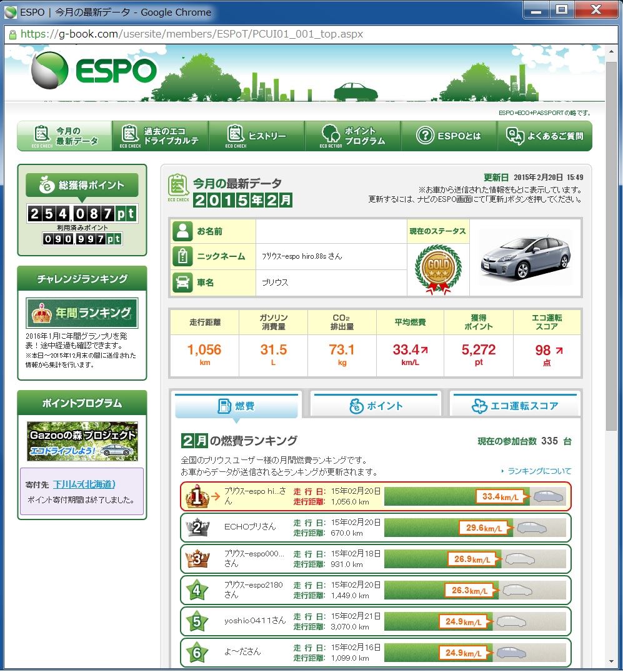The width and height of the screenshot is (623, 672).
Task: Click the エコ運転スコア value 98 点
Action: pyautogui.click(x=547, y=355)
